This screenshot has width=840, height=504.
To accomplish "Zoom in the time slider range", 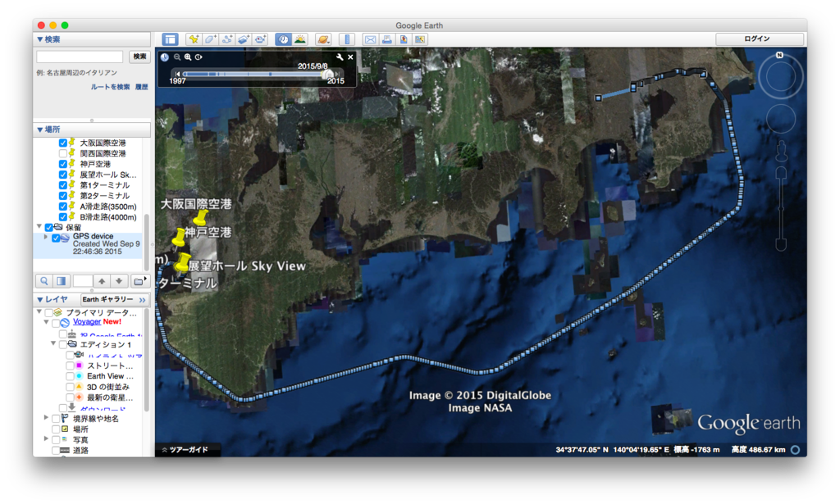I will coord(188,57).
